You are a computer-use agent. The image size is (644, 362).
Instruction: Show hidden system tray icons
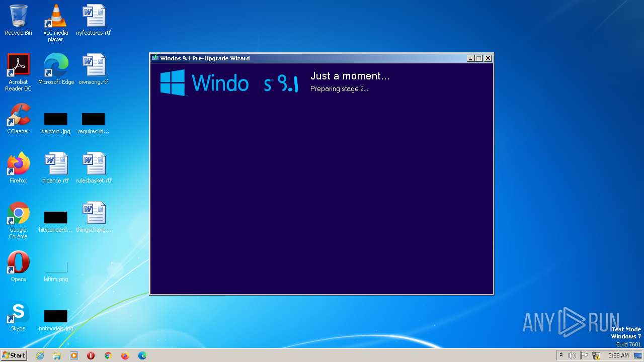[561, 355]
